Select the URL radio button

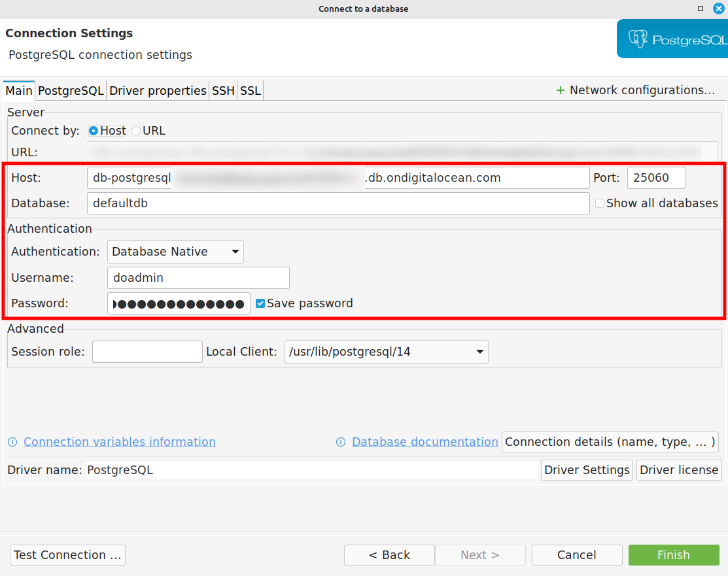tap(136, 131)
